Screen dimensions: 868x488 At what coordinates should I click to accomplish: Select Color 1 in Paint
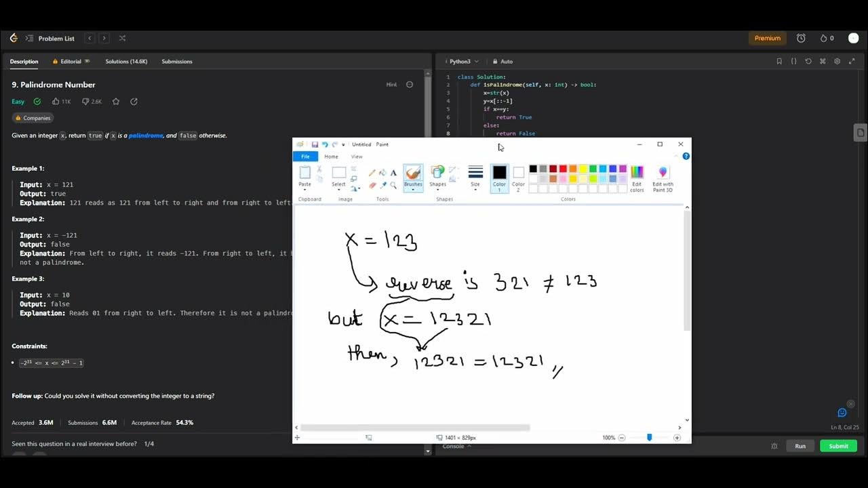(x=499, y=178)
